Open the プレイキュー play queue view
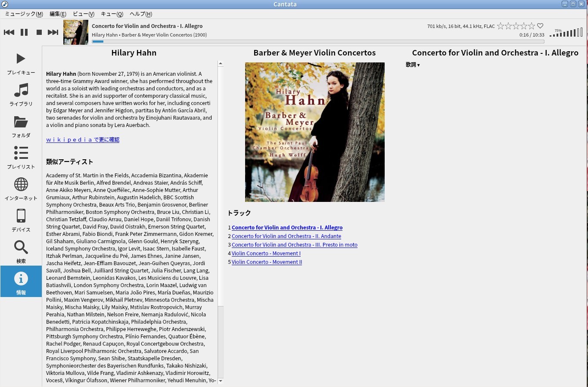 click(21, 63)
